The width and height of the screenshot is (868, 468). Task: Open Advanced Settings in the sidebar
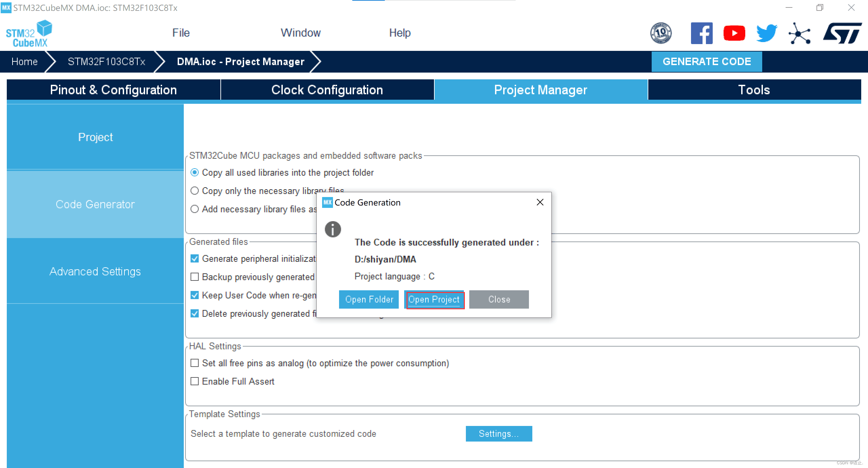(95, 271)
